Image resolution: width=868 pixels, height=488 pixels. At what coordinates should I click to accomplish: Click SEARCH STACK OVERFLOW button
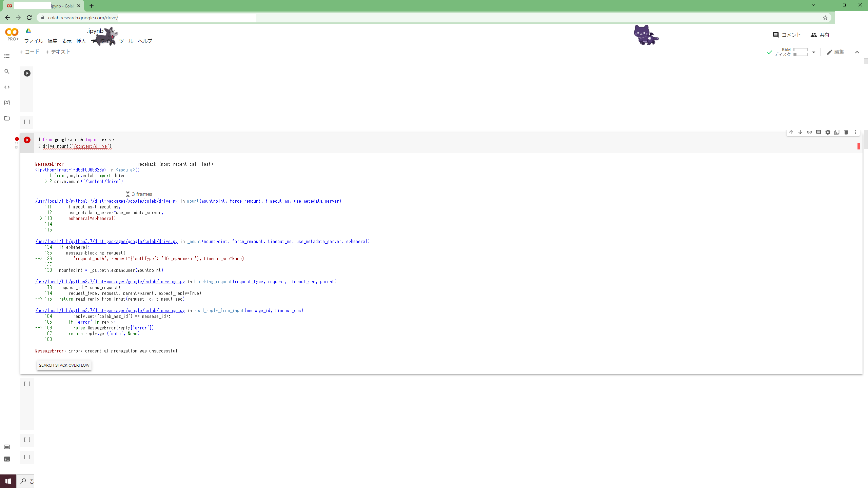pos(64,365)
